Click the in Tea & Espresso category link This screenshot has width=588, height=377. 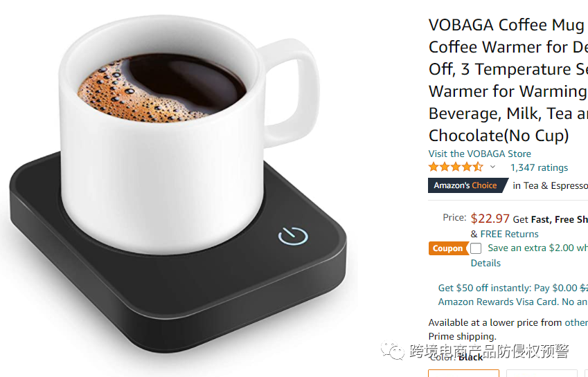[550, 185]
